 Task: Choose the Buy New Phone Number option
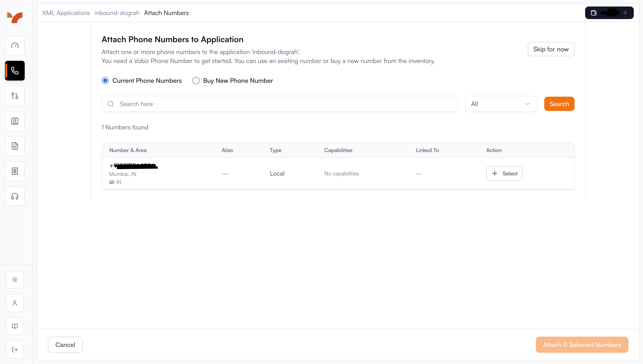[196, 81]
